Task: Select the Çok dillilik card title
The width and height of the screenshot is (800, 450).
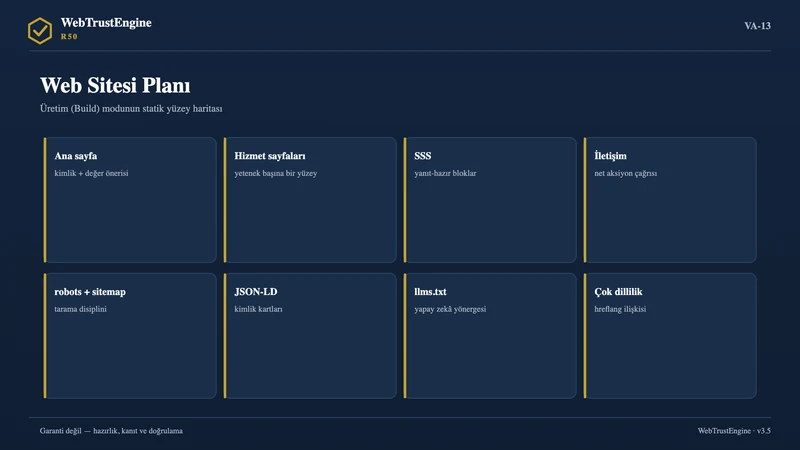Action: 618,292
